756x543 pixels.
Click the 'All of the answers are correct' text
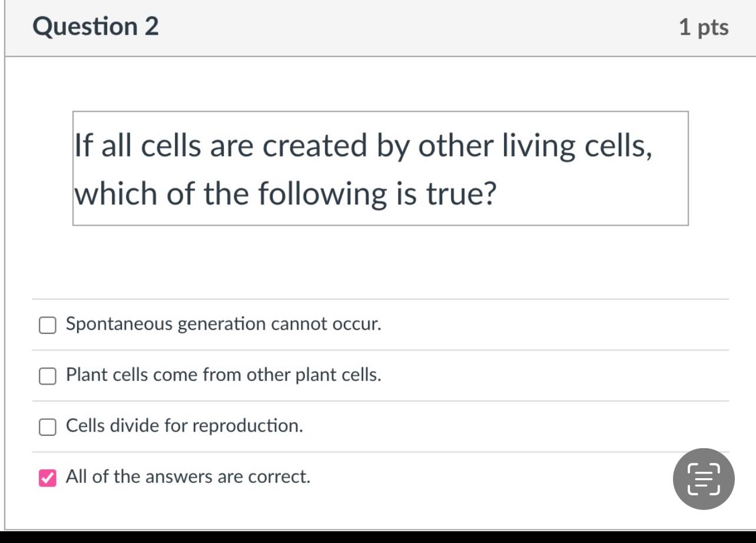click(188, 476)
